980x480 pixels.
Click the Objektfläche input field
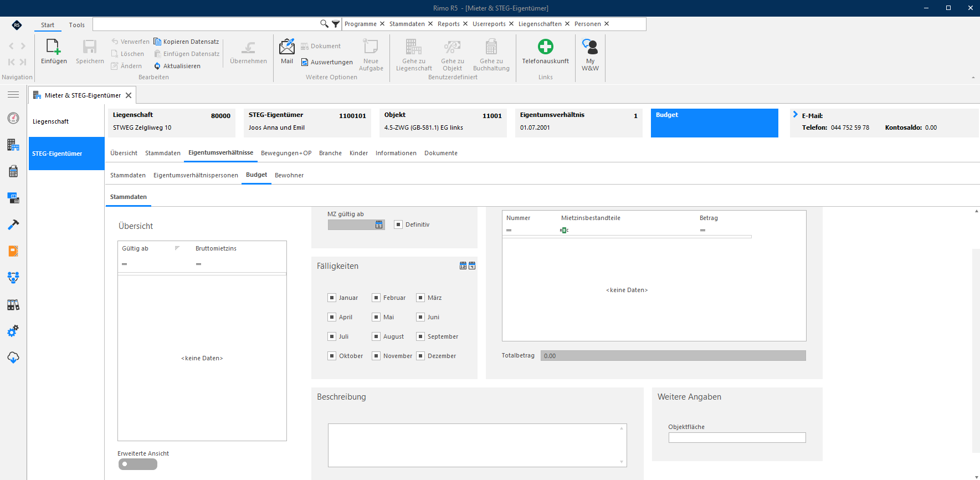(x=737, y=438)
